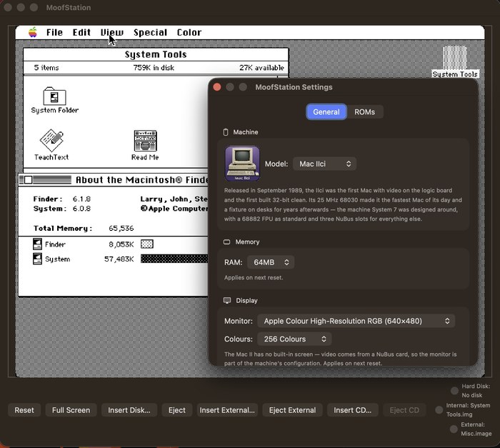Click the System icon in memory list
The height and width of the screenshot is (448, 500).
(37, 259)
